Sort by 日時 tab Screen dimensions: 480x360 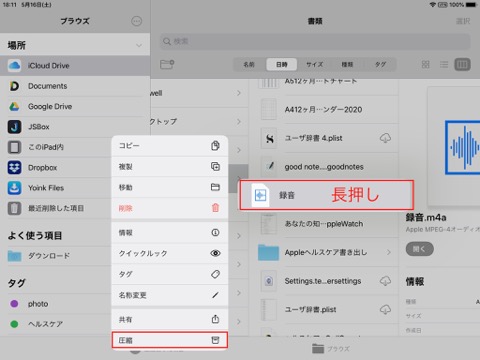pyautogui.click(x=282, y=64)
